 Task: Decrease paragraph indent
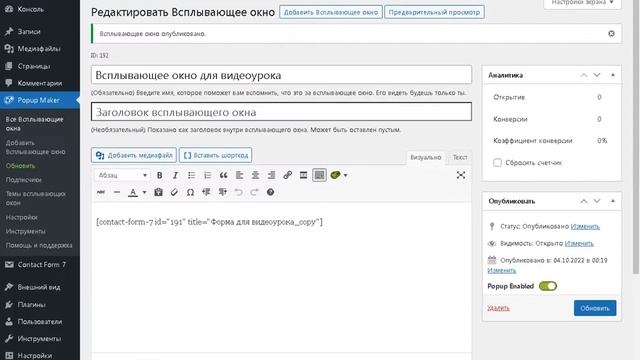point(206,192)
